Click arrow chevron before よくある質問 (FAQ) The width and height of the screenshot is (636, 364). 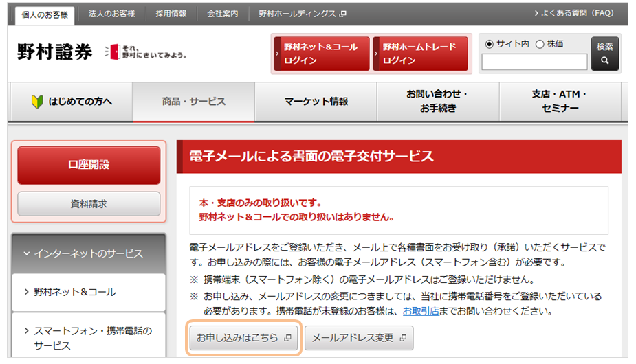pyautogui.click(x=536, y=13)
